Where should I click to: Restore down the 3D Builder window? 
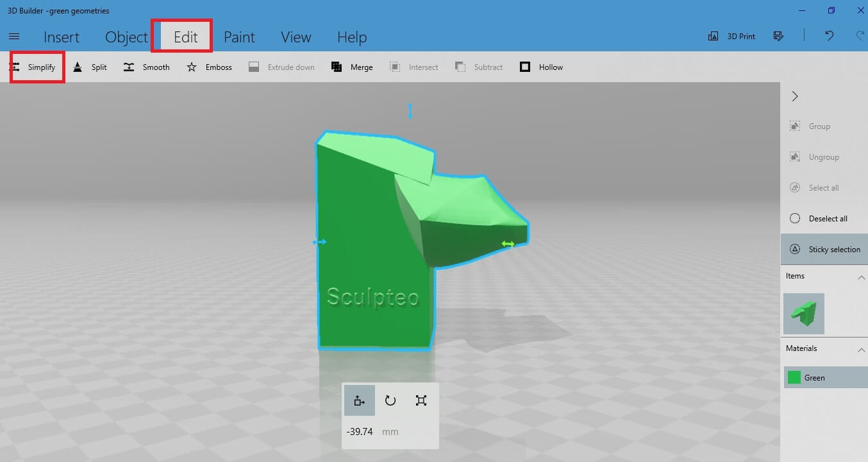coord(831,10)
